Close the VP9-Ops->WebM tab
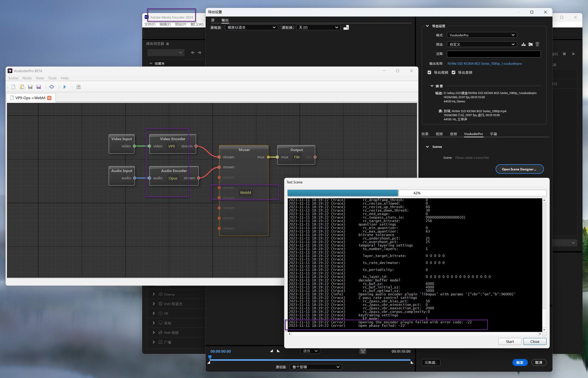Screen dimensions: 588x378 (x=49, y=98)
